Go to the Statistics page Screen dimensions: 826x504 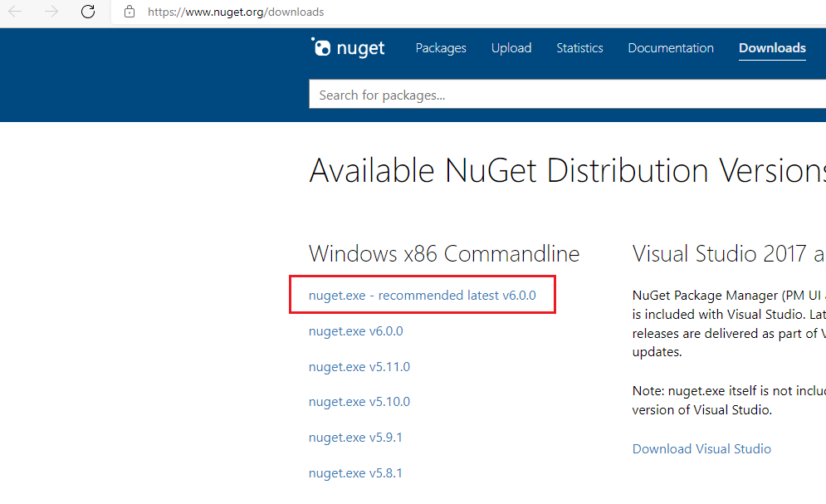(579, 48)
